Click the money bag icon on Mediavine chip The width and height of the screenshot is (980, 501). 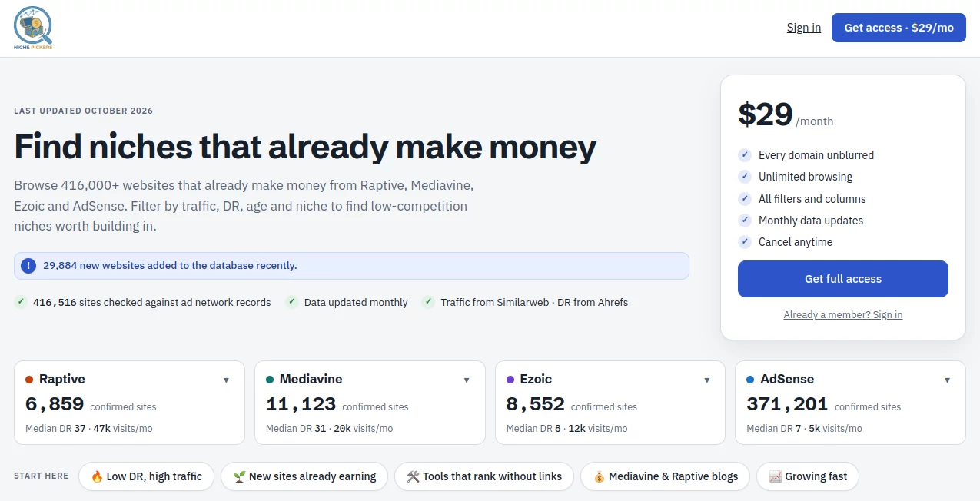tap(599, 477)
